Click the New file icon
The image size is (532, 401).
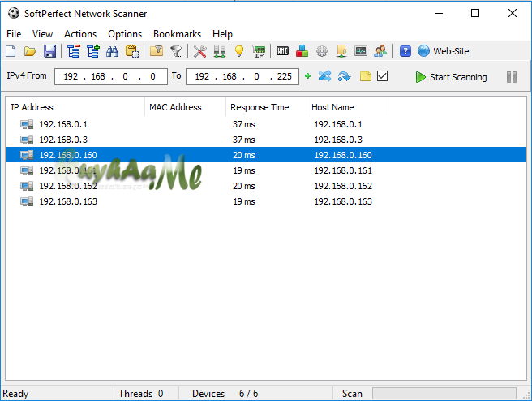pyautogui.click(x=11, y=51)
